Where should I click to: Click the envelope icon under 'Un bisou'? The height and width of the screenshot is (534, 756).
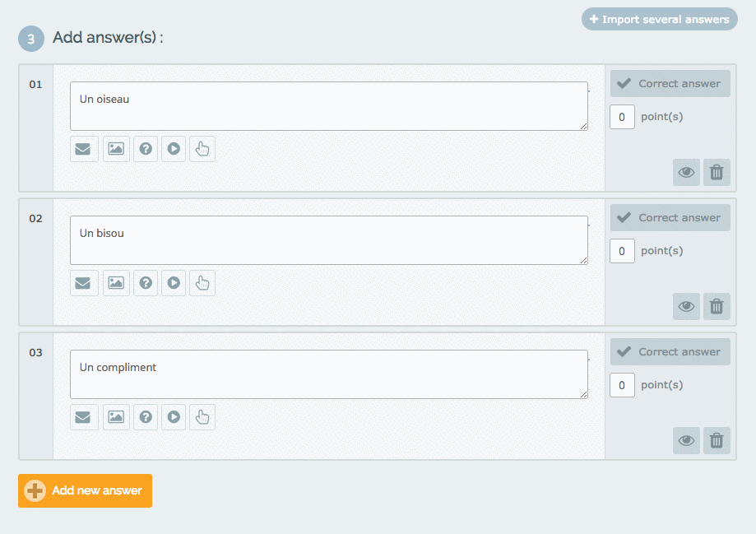coord(84,283)
